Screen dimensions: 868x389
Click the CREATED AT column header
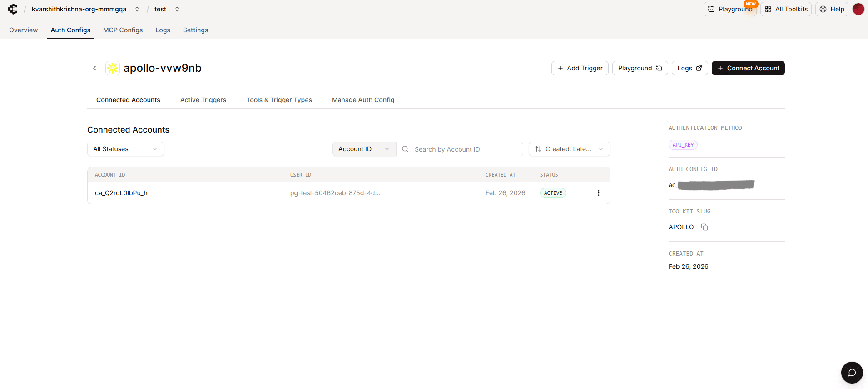501,175
